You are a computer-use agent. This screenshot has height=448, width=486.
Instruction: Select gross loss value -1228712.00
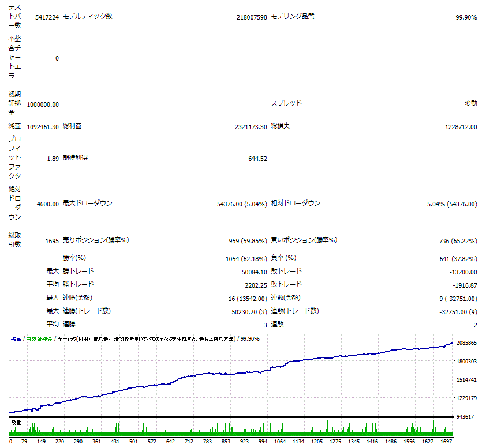click(459, 127)
